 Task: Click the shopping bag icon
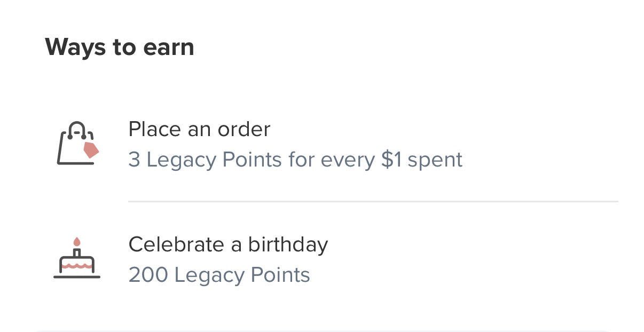pos(76,144)
